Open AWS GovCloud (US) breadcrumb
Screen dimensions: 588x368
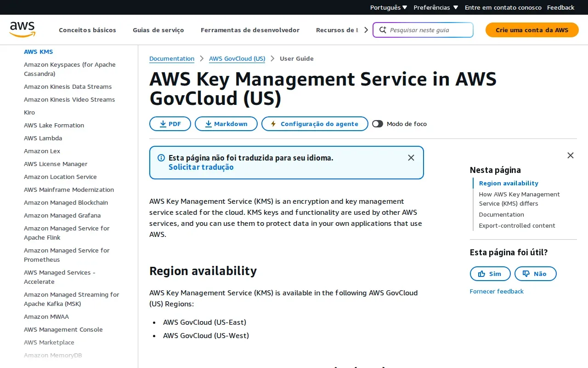coord(237,58)
